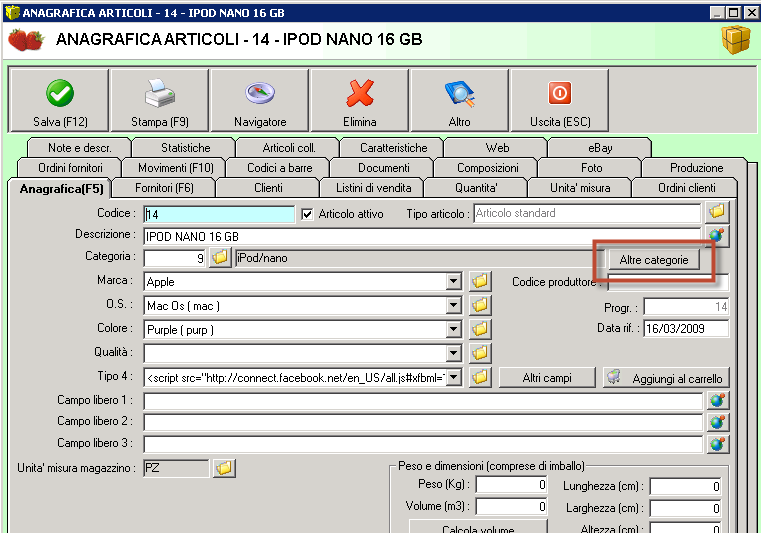The height and width of the screenshot is (533, 761).
Task: Click Aggiungi al carrello button
Action: pos(667,378)
